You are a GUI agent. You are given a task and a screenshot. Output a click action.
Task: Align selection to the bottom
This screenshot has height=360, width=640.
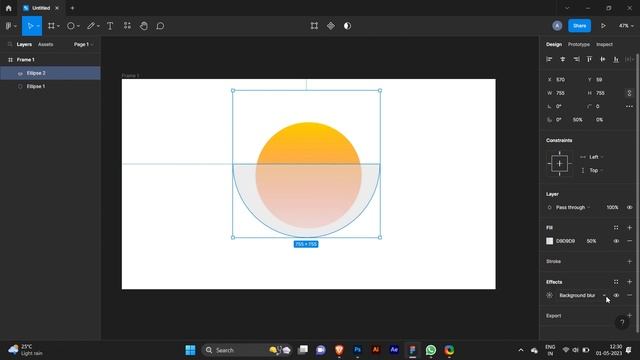tap(616, 59)
